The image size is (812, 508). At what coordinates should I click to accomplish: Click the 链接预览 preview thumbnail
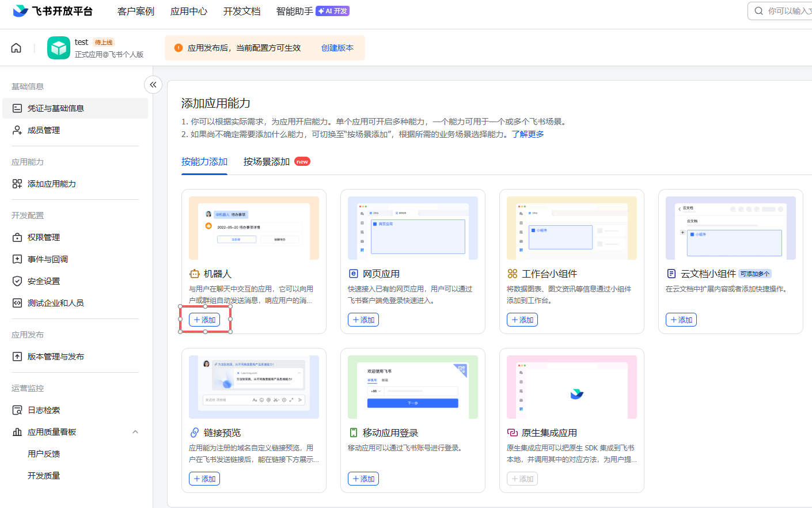tap(254, 386)
